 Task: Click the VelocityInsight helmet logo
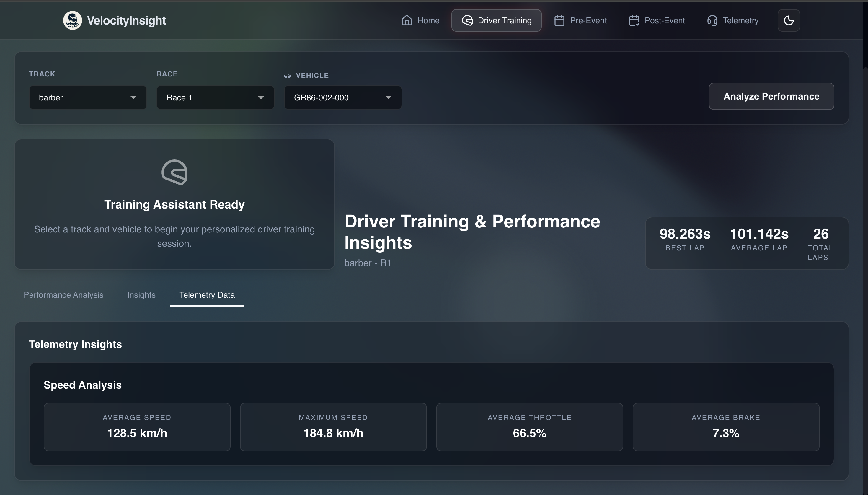(72, 20)
